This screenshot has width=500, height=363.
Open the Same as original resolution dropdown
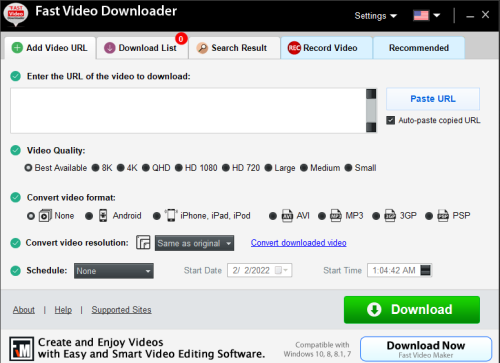coord(194,243)
